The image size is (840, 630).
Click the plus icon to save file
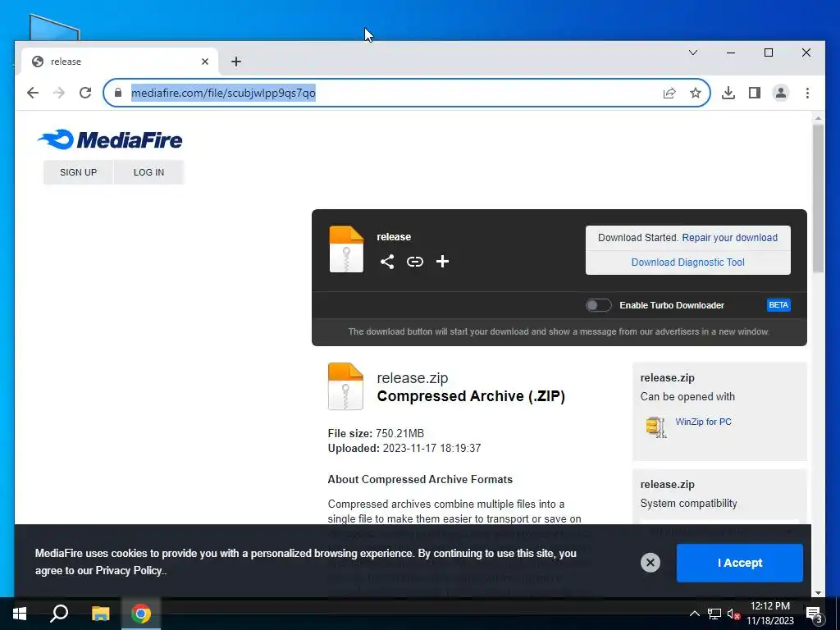[x=442, y=262]
